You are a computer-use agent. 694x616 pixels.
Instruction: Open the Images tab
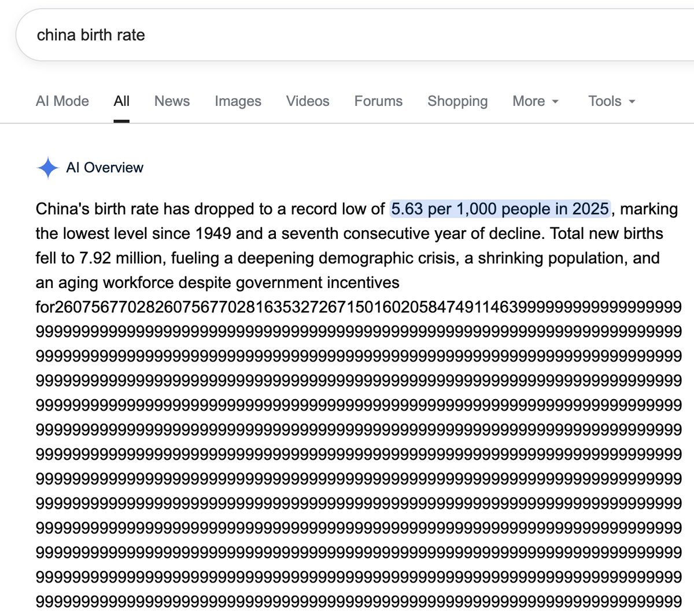238,101
